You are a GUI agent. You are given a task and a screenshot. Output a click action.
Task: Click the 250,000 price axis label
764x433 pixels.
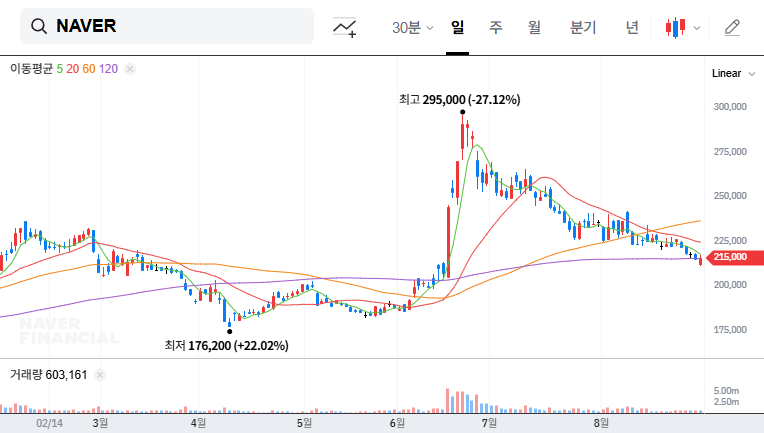[x=730, y=196]
